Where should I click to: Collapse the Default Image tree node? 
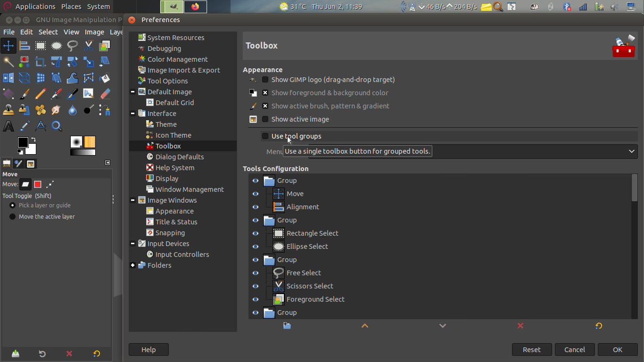tap(133, 92)
